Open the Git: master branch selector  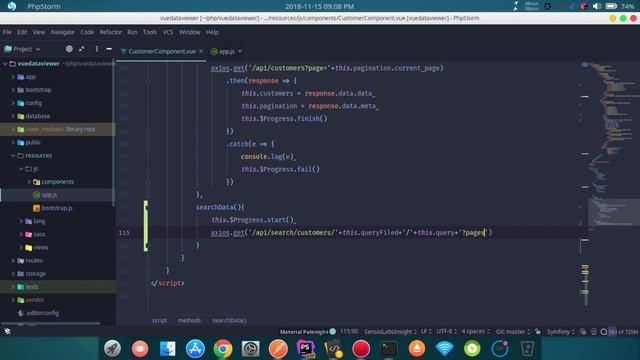[x=513, y=331]
